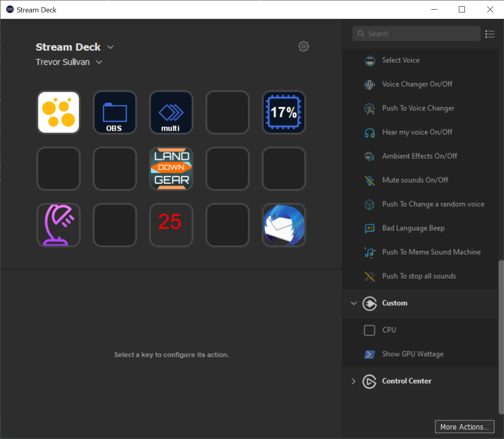Select the Bad Language Beep action icon
The image size is (504, 439).
[370, 228]
